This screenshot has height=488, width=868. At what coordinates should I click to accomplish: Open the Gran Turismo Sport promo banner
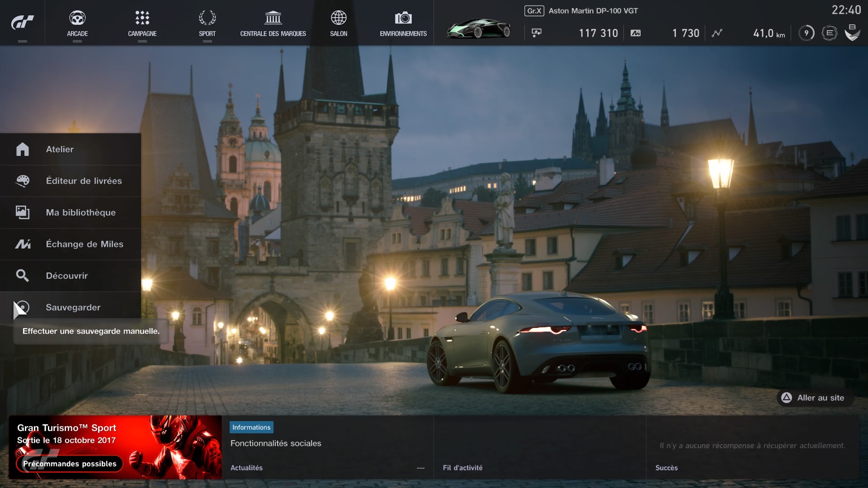click(x=115, y=447)
